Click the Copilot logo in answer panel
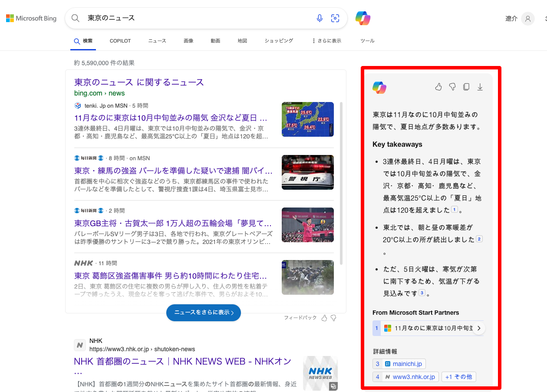 click(x=379, y=88)
